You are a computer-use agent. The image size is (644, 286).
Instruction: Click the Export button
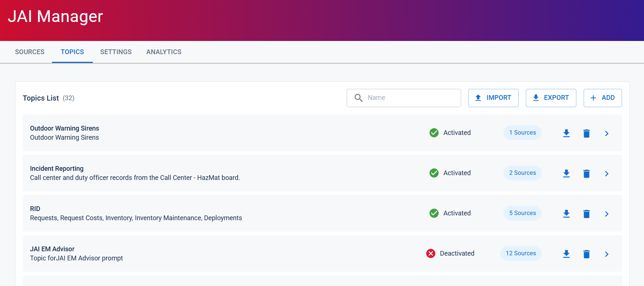551,98
